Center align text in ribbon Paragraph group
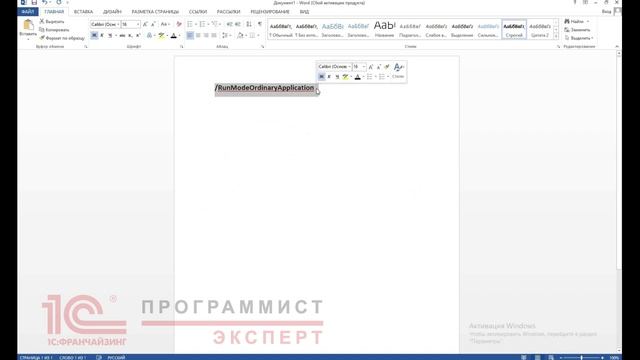Image resolution: width=640 pixels, height=360 pixels. [x=198, y=36]
